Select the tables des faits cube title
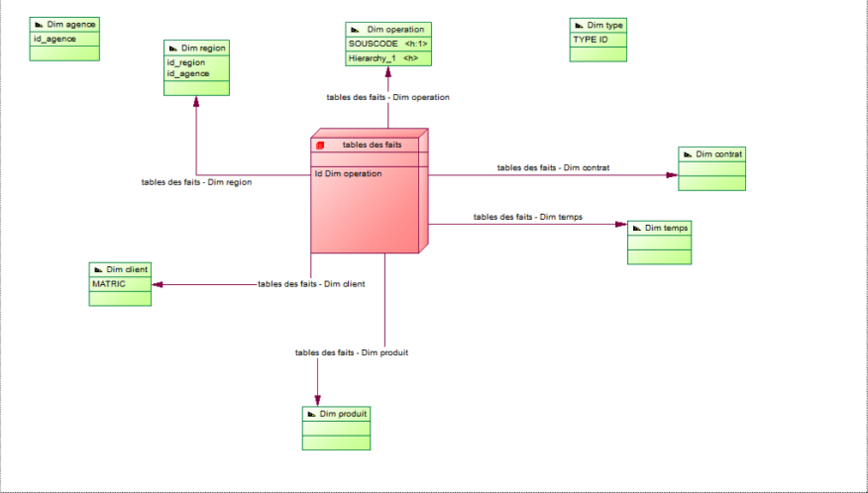868x493 pixels. [372, 145]
